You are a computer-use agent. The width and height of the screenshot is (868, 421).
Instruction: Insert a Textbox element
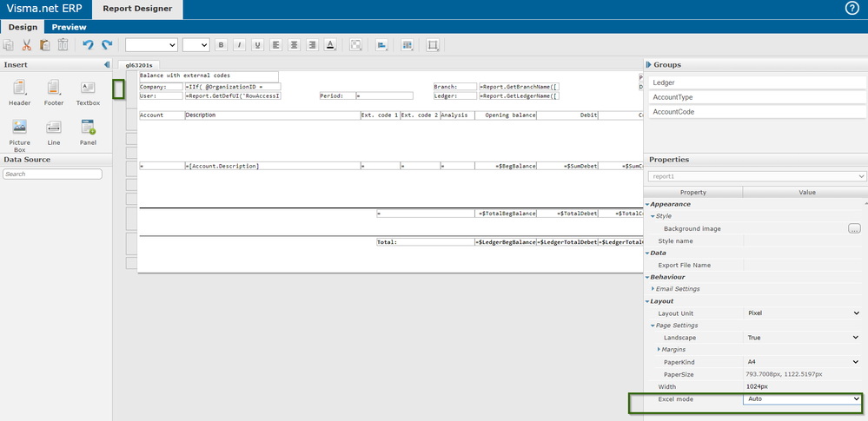click(88, 92)
